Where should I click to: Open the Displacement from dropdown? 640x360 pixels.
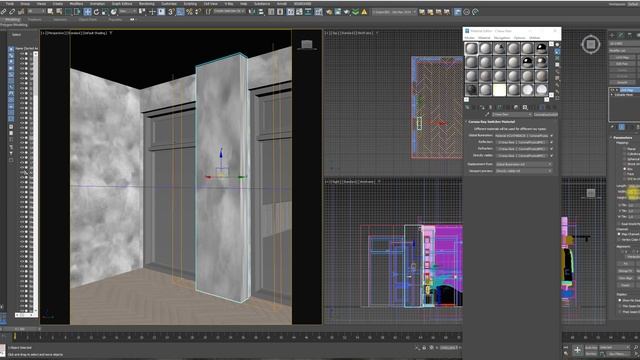524,164
